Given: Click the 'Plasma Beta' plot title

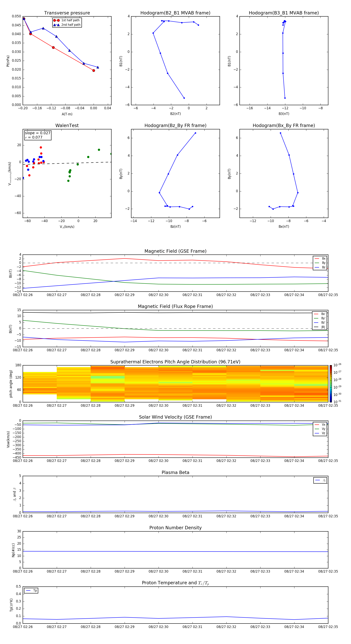Looking at the screenshot, I should coord(175,472).
